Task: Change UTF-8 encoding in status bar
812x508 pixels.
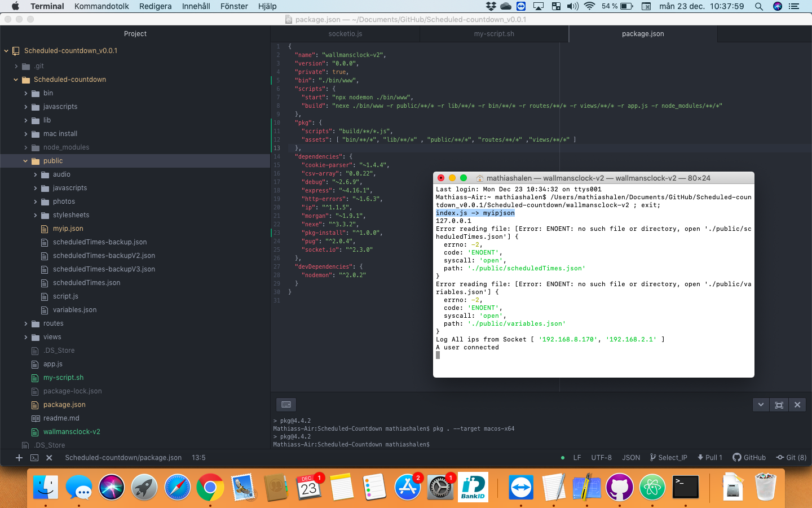Action: [601, 458]
